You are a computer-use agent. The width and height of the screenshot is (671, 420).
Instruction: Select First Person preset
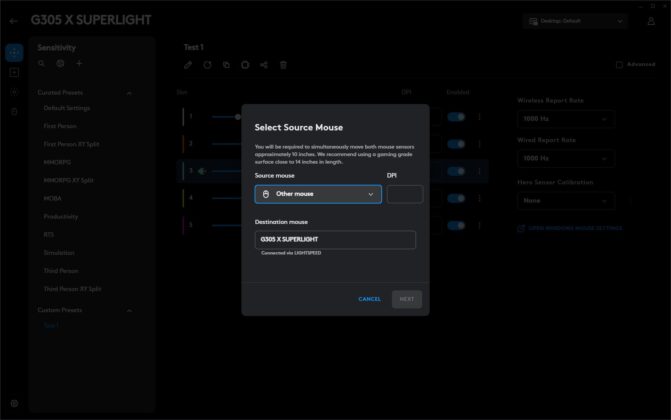coord(60,126)
